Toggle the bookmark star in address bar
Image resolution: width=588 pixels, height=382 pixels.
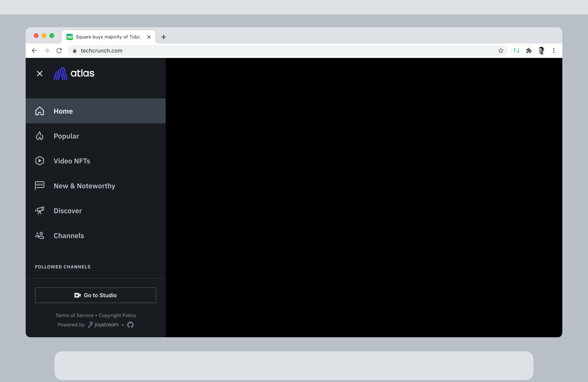coord(501,50)
